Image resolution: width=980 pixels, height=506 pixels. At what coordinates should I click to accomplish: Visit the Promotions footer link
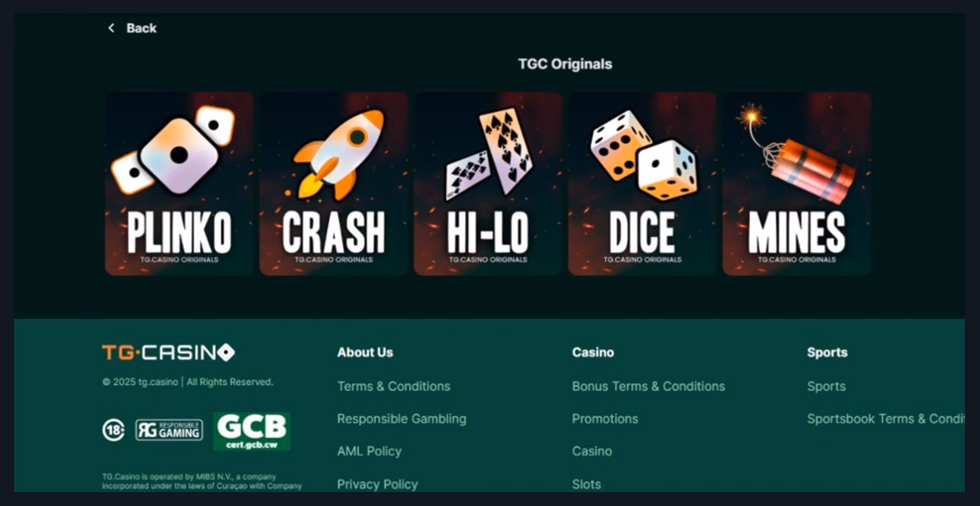pos(605,419)
